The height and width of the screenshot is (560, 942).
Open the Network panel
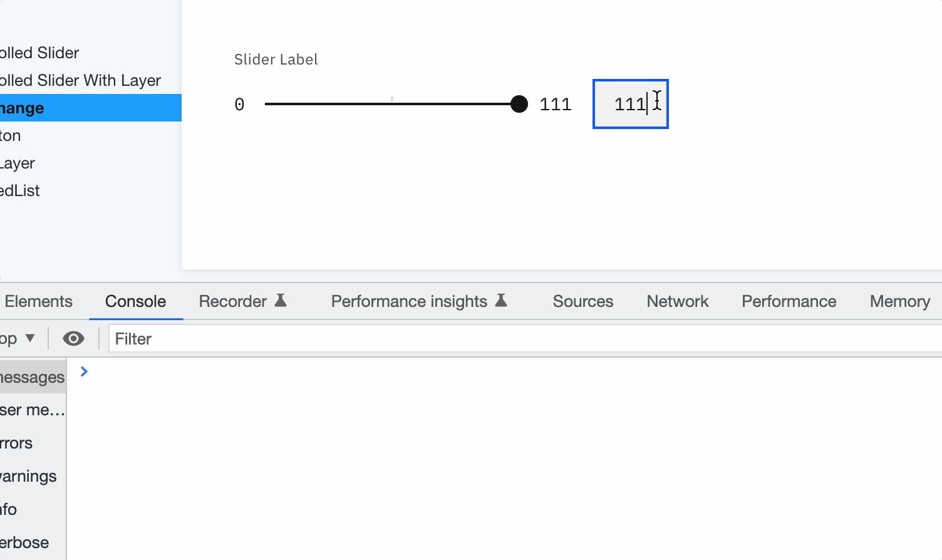pos(678,301)
